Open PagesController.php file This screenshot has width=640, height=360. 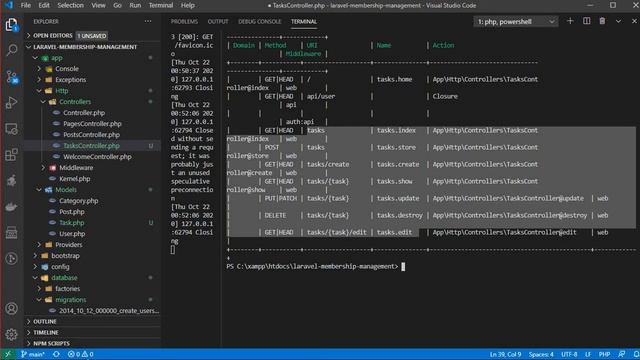92,124
